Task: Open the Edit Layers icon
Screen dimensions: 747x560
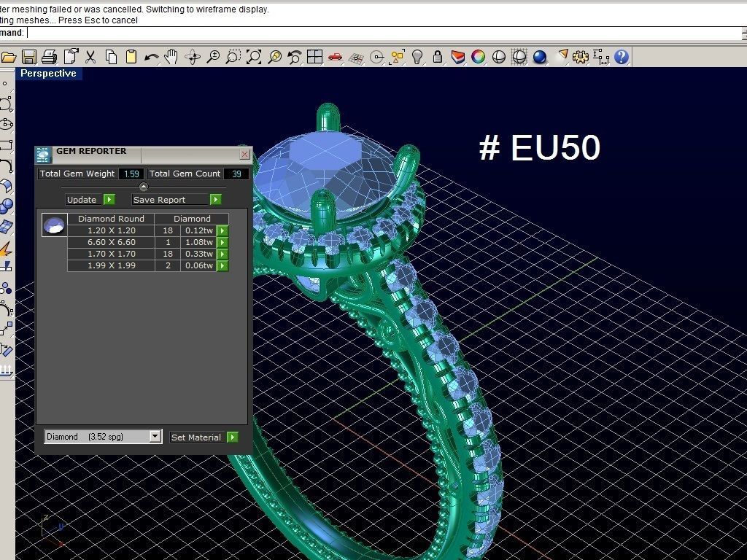Action: point(458,57)
